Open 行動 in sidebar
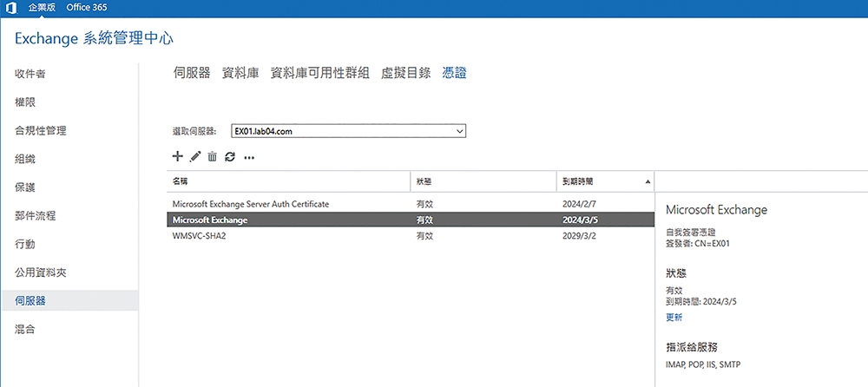Image resolution: width=868 pixels, height=387 pixels. tap(25, 244)
